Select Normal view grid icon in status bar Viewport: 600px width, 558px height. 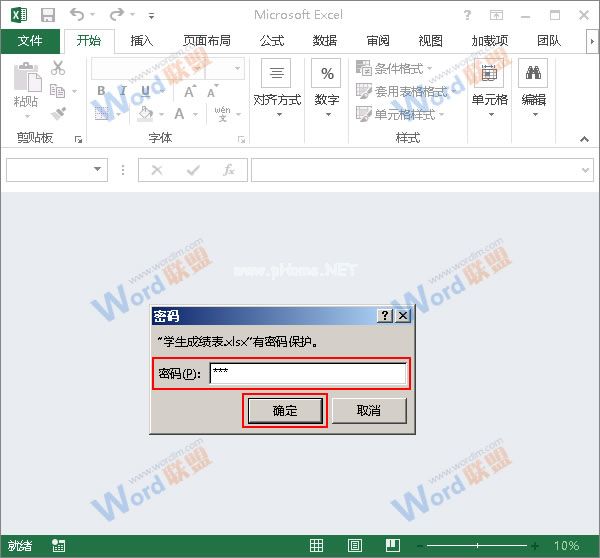[316, 546]
